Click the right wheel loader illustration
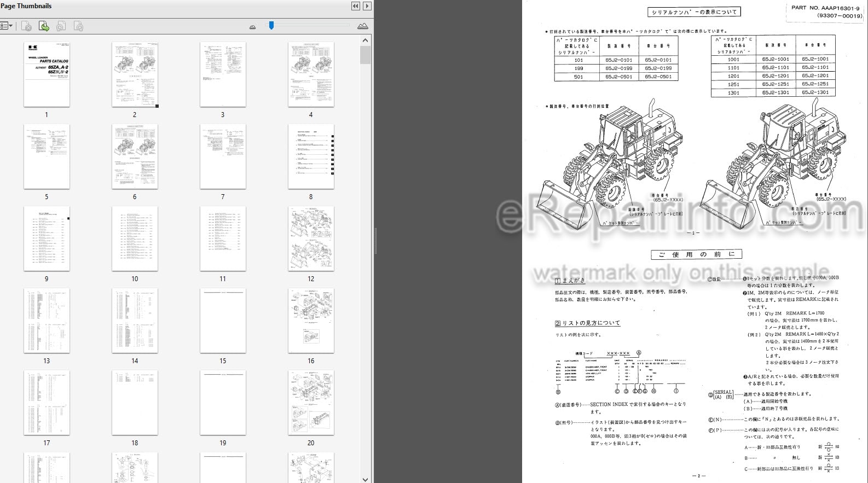The image size is (868, 483). tap(773, 164)
